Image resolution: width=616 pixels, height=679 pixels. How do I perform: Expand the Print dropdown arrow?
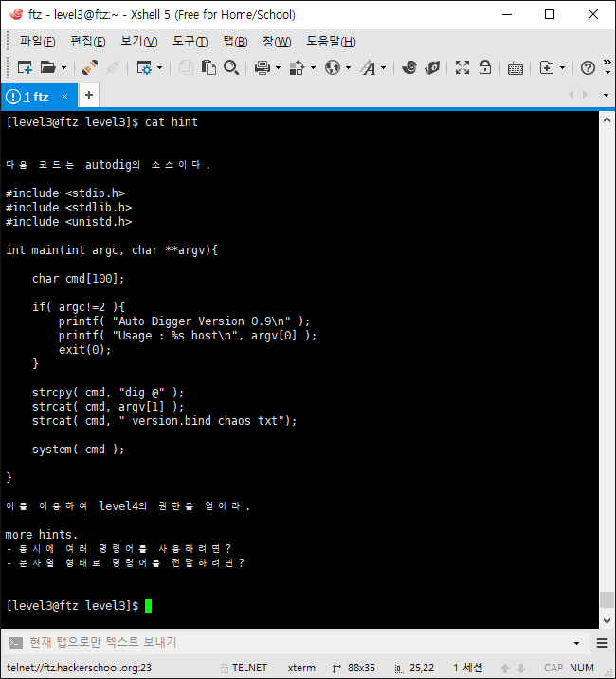click(278, 68)
